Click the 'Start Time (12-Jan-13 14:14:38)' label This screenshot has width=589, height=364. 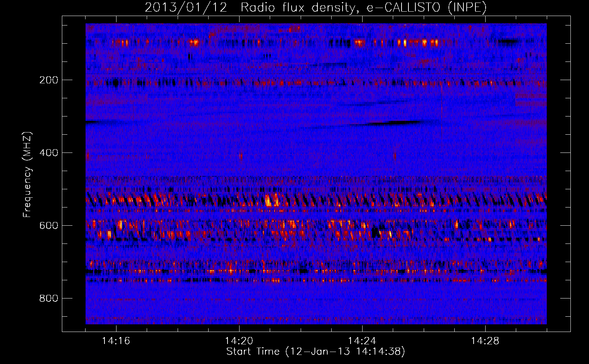click(316, 352)
